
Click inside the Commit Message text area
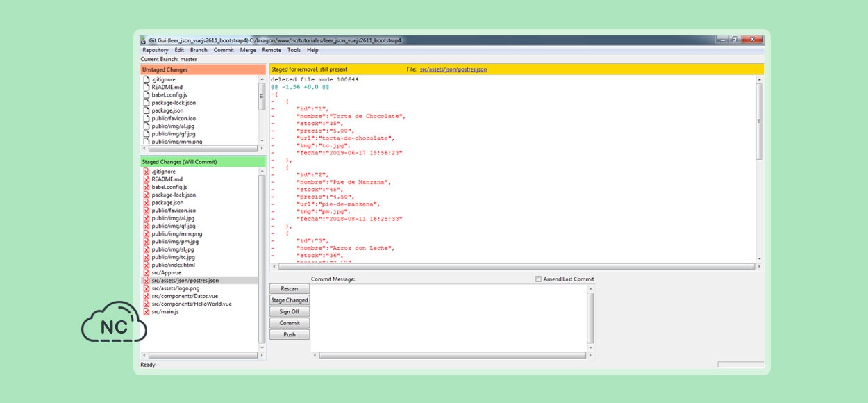449,318
